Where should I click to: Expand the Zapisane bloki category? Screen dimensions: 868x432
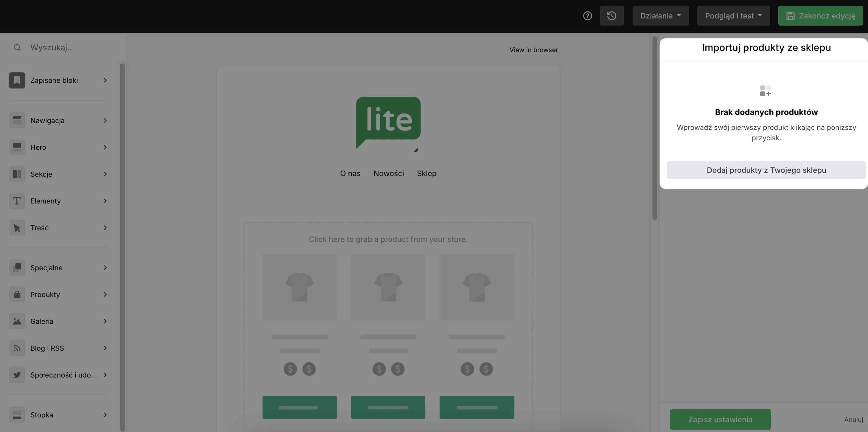[x=105, y=80]
